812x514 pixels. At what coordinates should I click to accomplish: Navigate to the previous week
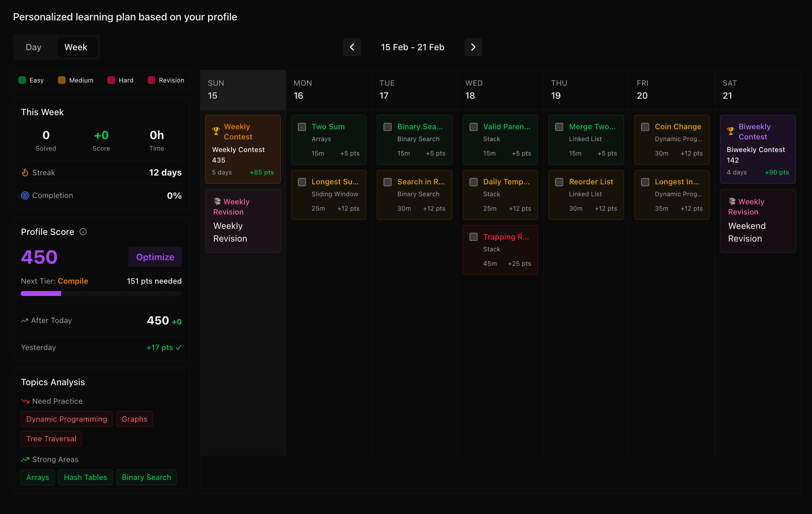pos(352,47)
